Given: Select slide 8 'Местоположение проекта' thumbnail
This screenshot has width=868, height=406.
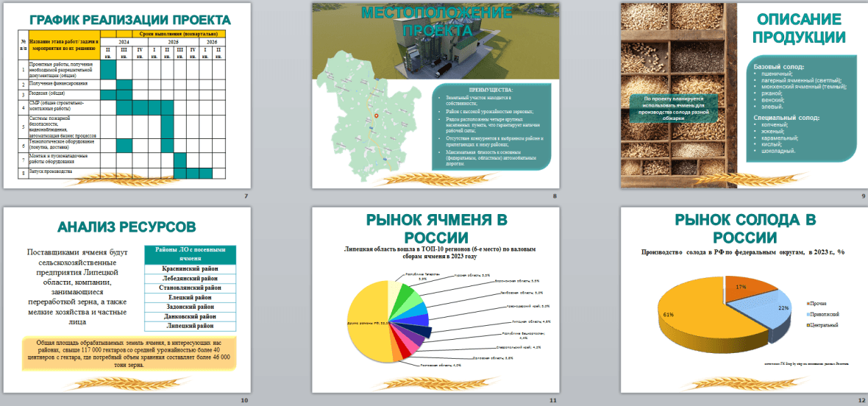Looking at the screenshot, I should tap(435, 96).
